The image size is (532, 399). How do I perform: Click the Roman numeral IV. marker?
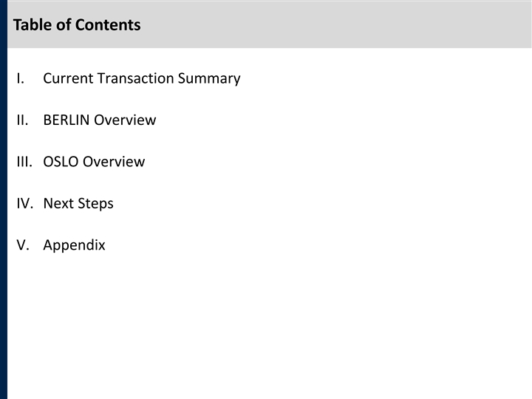pos(24,203)
